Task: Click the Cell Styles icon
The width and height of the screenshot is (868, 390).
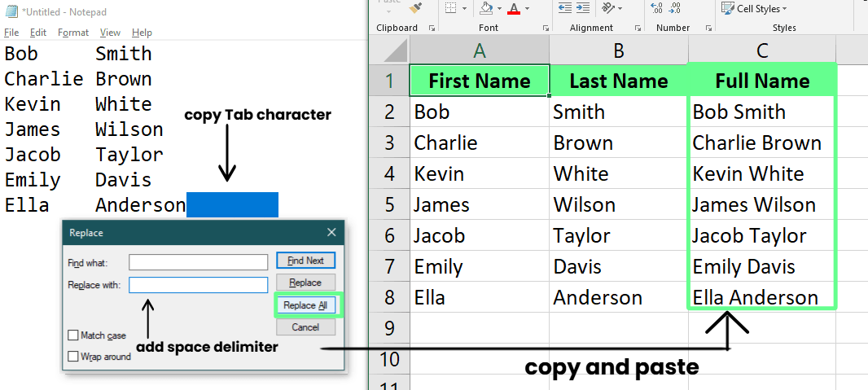Action: (728, 8)
